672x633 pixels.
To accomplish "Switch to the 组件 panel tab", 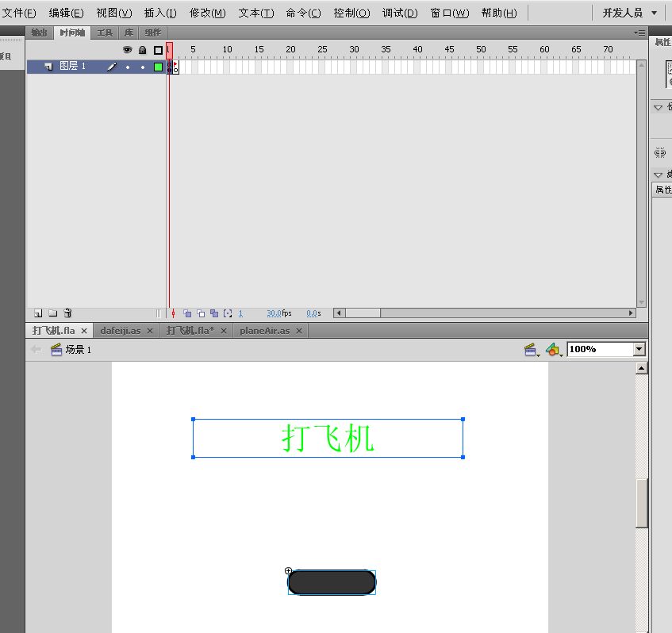I will click(x=153, y=33).
